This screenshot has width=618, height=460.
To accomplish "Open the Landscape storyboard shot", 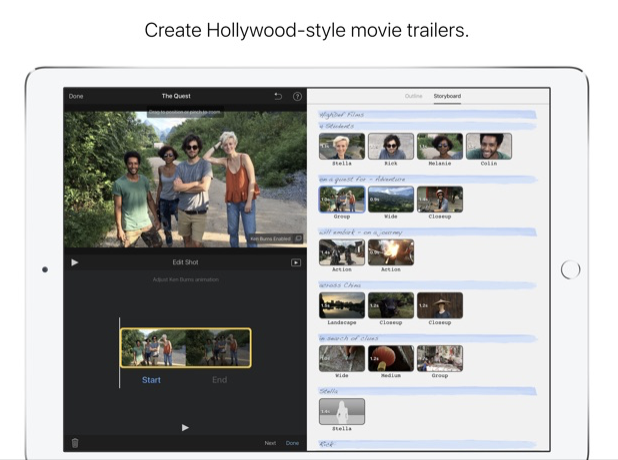I will pyautogui.click(x=341, y=305).
